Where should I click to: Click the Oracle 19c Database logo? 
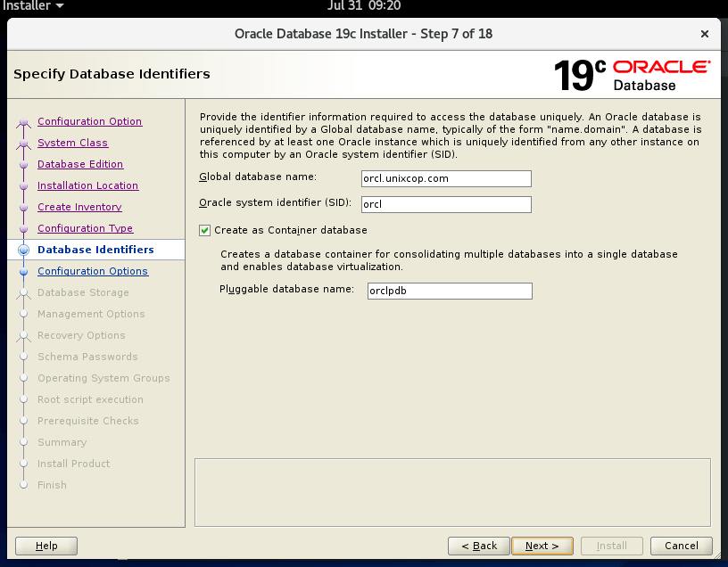[x=632, y=75]
